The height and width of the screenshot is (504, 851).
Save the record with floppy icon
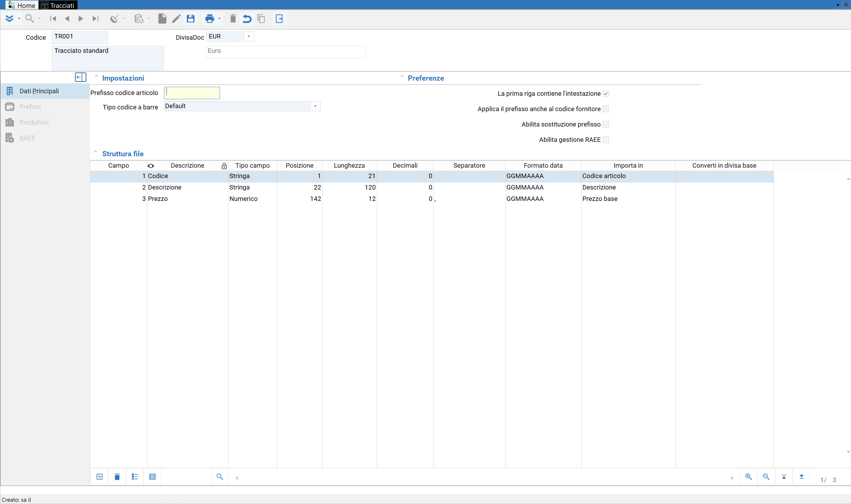[191, 19]
